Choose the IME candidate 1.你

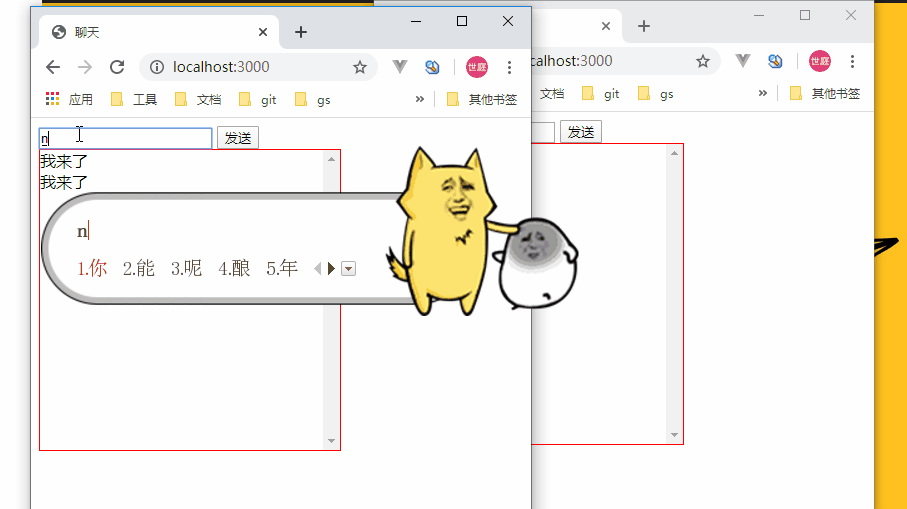tap(92, 268)
